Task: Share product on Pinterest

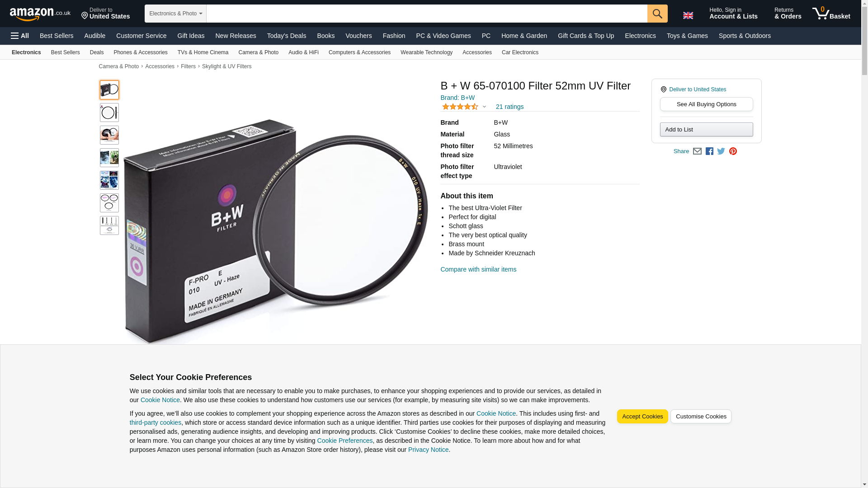Action: [x=733, y=151]
